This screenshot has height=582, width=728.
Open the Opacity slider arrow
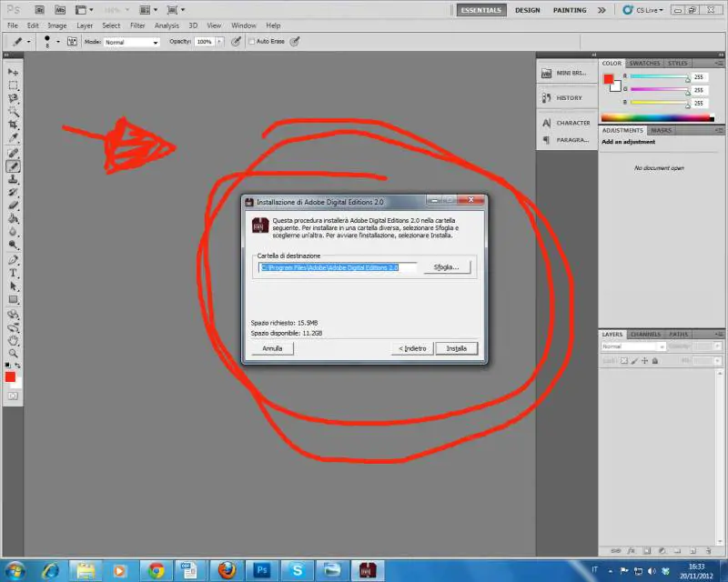coord(219,41)
